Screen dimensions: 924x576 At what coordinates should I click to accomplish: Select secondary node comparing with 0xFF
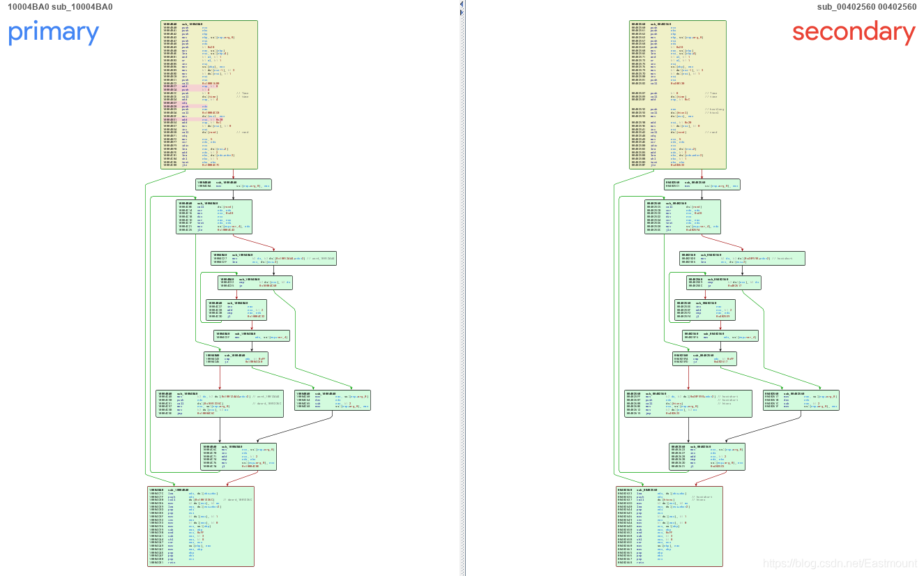point(704,359)
